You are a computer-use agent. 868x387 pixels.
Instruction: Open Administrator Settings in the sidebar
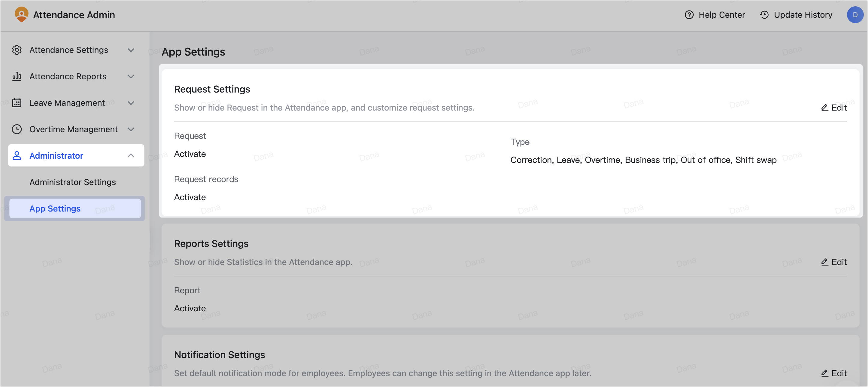[x=72, y=182]
